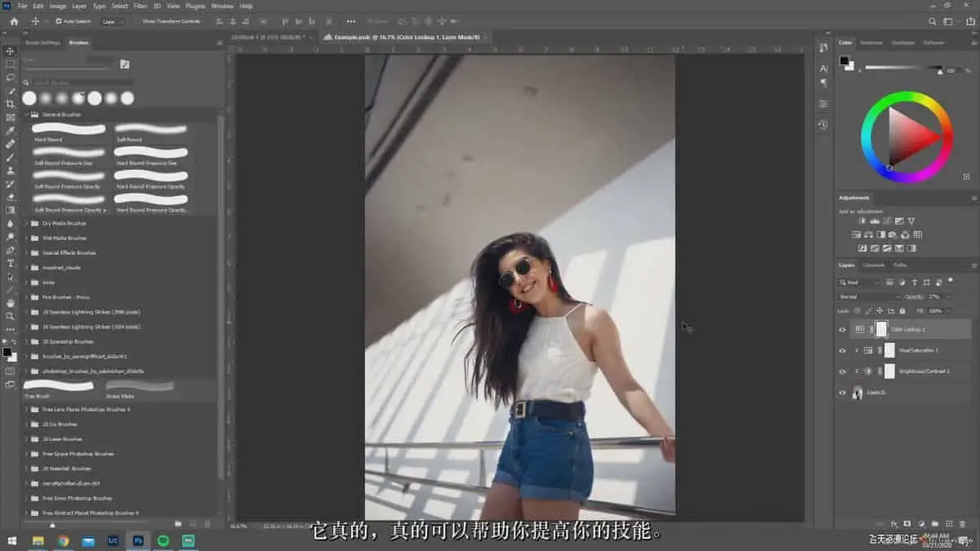Adjust the color panel brightness slider

(x=903, y=69)
